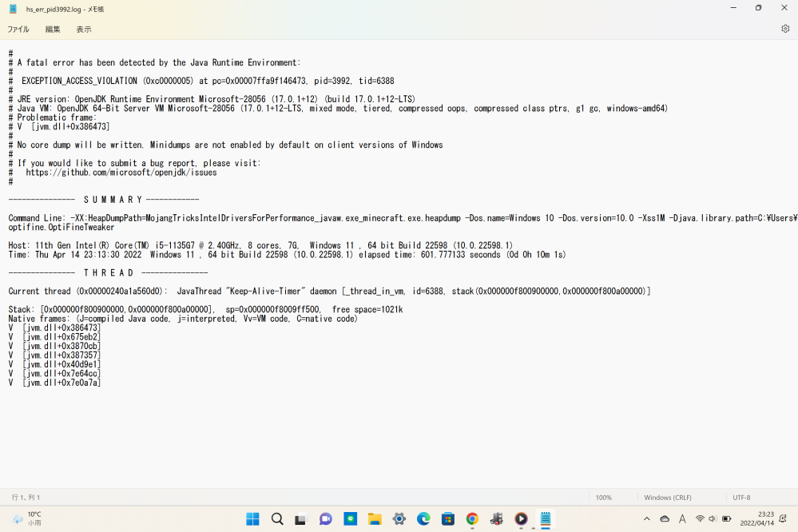Click the [jvm.dll+0x675eb2] frame line

[54, 337]
